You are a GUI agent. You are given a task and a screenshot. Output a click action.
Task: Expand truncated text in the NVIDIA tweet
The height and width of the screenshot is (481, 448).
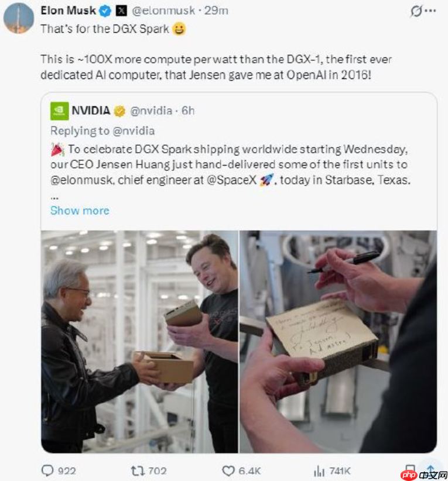[x=54, y=197]
